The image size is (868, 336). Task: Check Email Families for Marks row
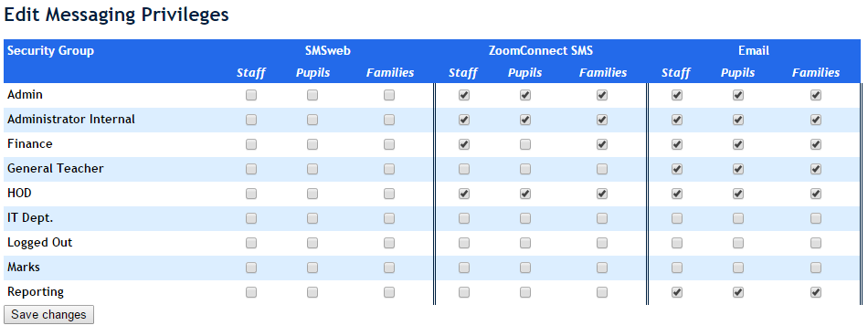(815, 268)
